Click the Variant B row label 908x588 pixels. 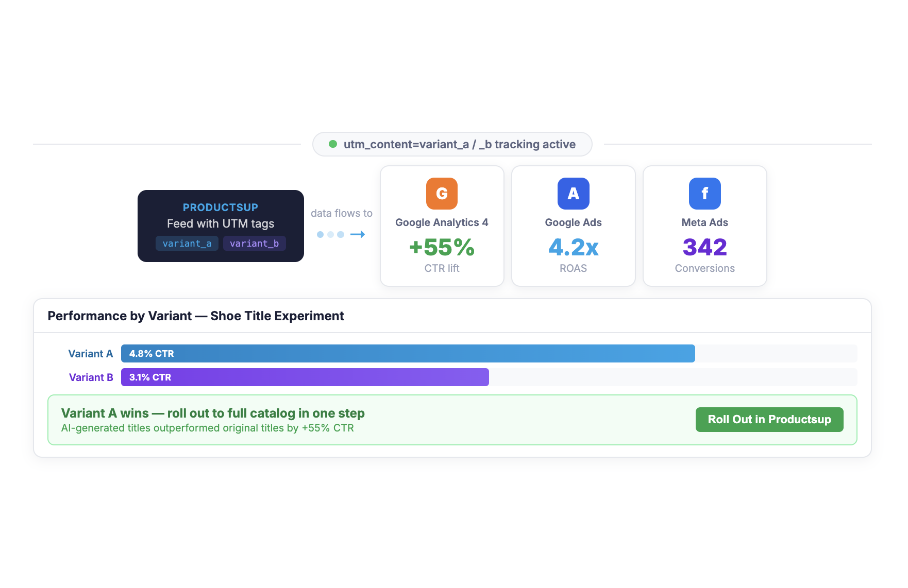(91, 377)
